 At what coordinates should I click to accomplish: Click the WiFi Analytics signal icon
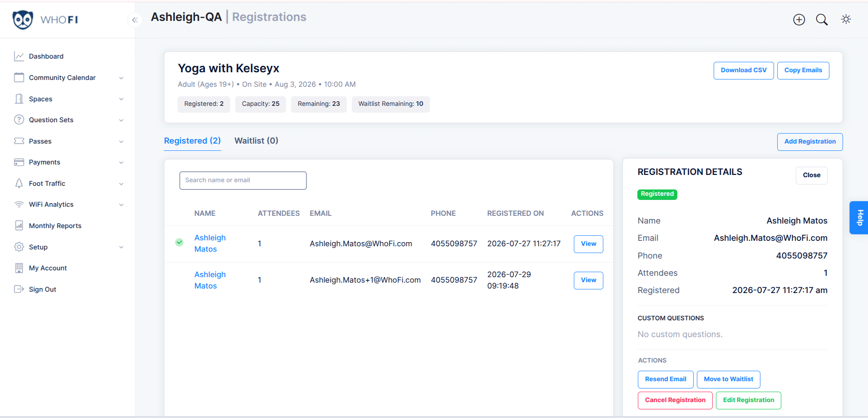pyautogui.click(x=19, y=204)
